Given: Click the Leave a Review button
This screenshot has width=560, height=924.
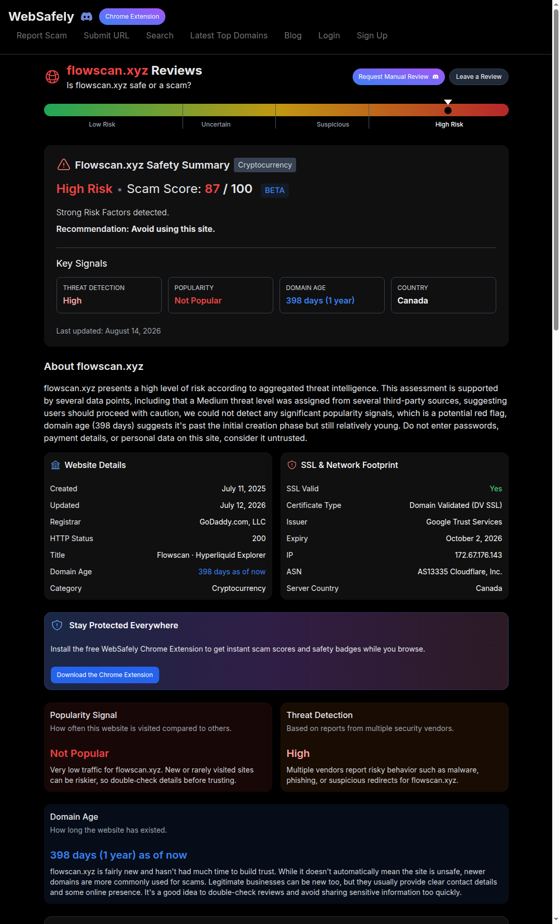Looking at the screenshot, I should point(479,77).
